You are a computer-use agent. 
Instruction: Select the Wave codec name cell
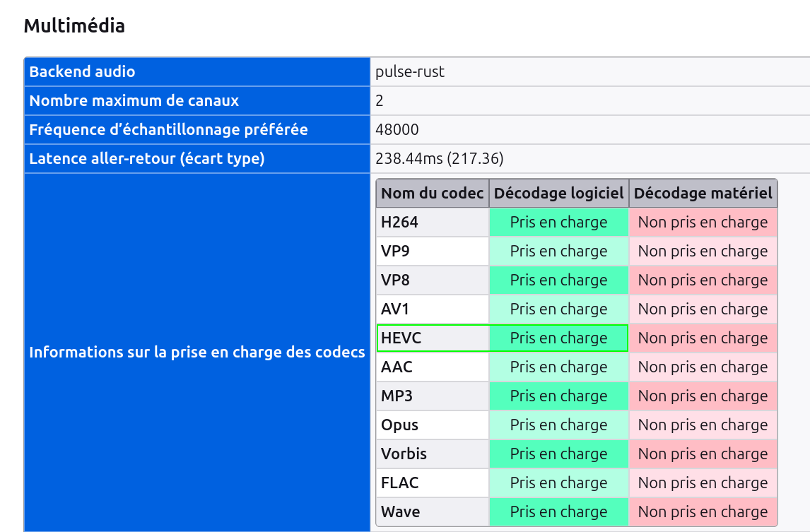coord(433,512)
